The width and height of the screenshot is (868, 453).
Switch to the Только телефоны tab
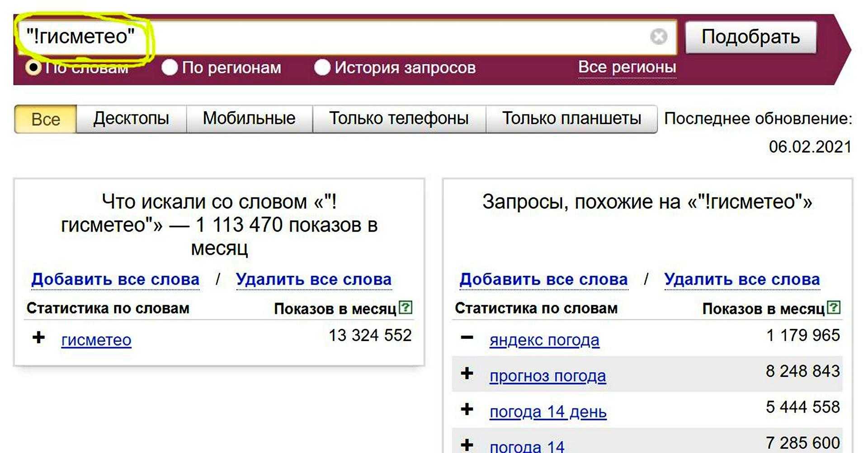399,119
